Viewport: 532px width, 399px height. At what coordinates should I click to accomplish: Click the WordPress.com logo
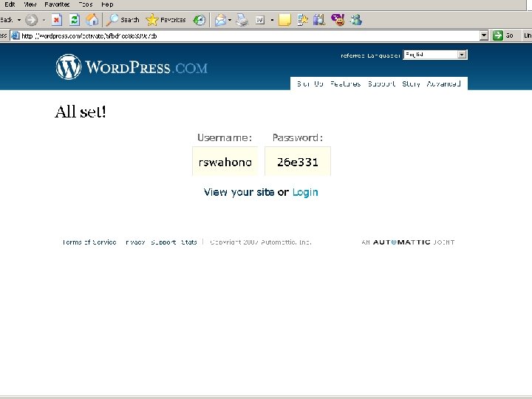(132, 66)
